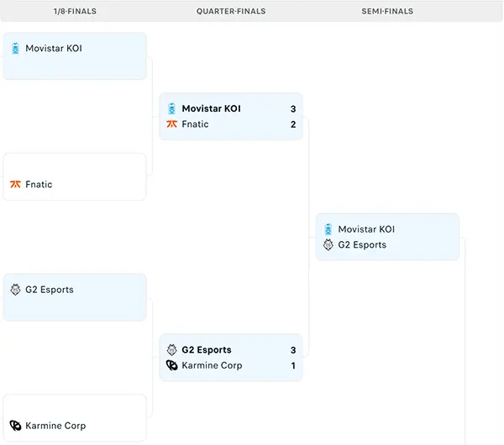The height and width of the screenshot is (445, 504).
Task: Select the SEMI-FINALS column header
Action: [x=387, y=12]
